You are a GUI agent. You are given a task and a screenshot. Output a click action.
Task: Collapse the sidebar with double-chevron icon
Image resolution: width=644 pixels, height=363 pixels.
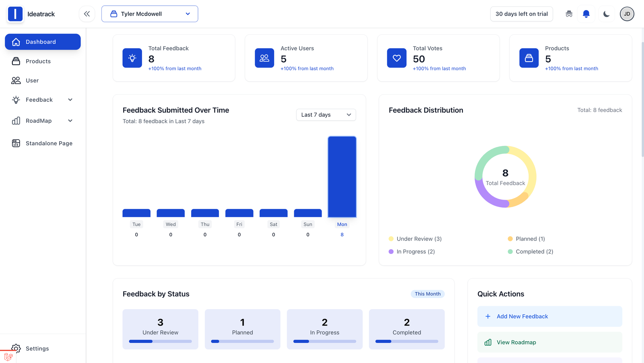point(87,14)
